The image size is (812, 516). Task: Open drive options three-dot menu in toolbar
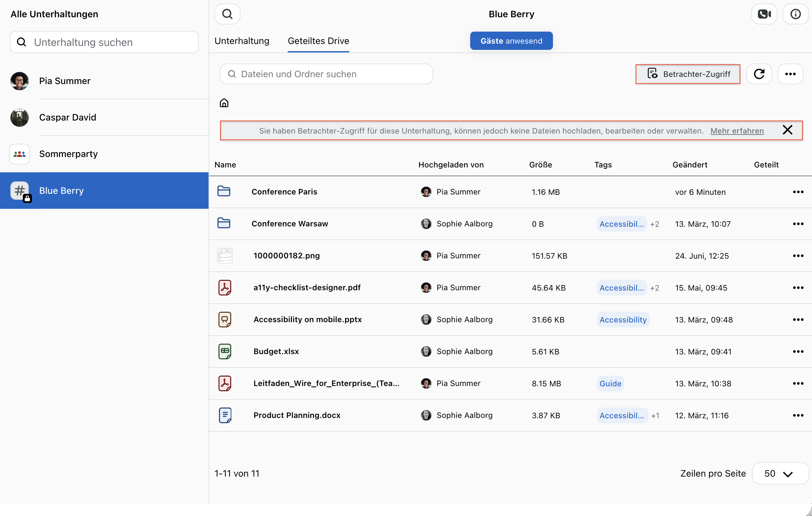[790, 74]
